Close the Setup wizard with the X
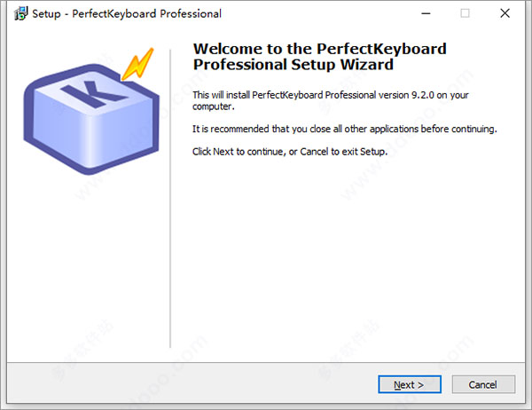Viewport: 532px width, 410px height. pos(505,13)
